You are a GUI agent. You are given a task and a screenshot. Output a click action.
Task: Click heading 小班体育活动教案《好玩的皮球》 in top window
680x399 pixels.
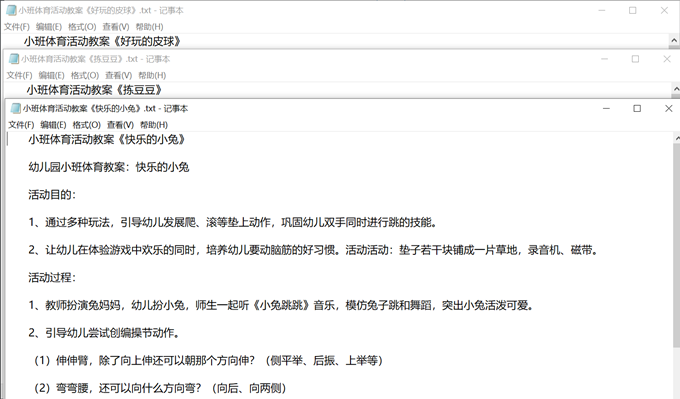[x=102, y=42]
